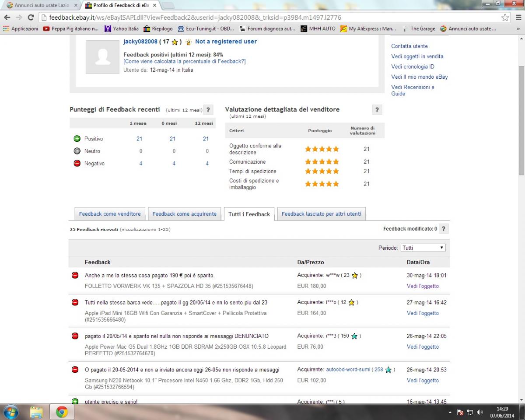Click the star beside buyer i***3 score 150
This screenshot has width=525, height=420.
(354, 336)
